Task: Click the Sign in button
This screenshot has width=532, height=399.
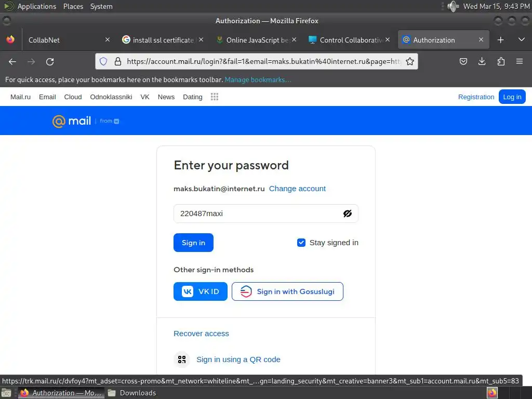Action: point(193,243)
